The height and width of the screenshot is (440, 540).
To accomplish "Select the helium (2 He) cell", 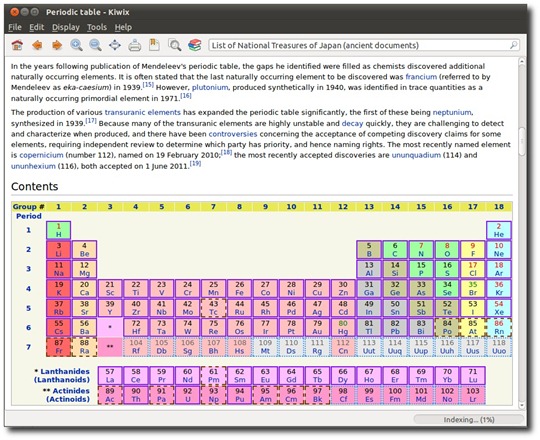I will tap(499, 230).
